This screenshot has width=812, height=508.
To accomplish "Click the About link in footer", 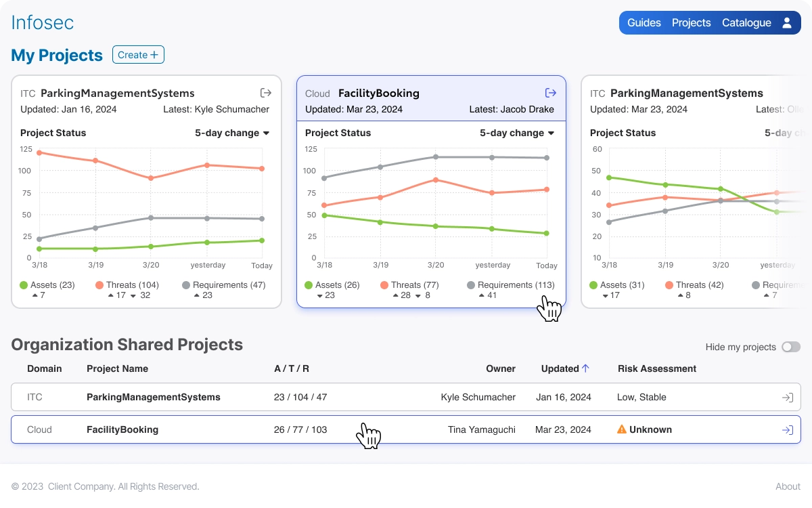I will [x=788, y=486].
